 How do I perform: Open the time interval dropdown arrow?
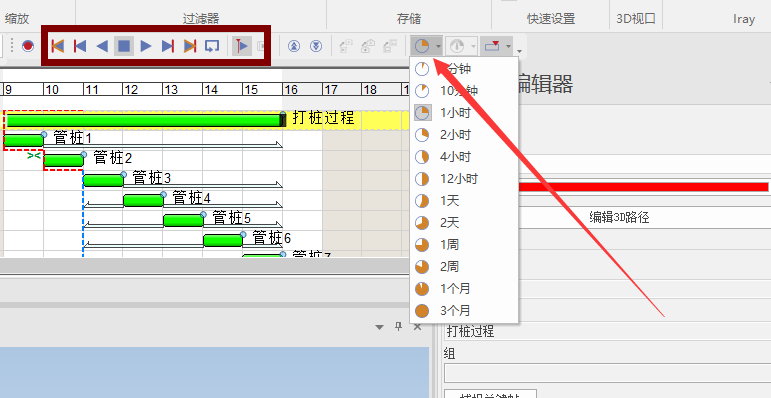439,47
